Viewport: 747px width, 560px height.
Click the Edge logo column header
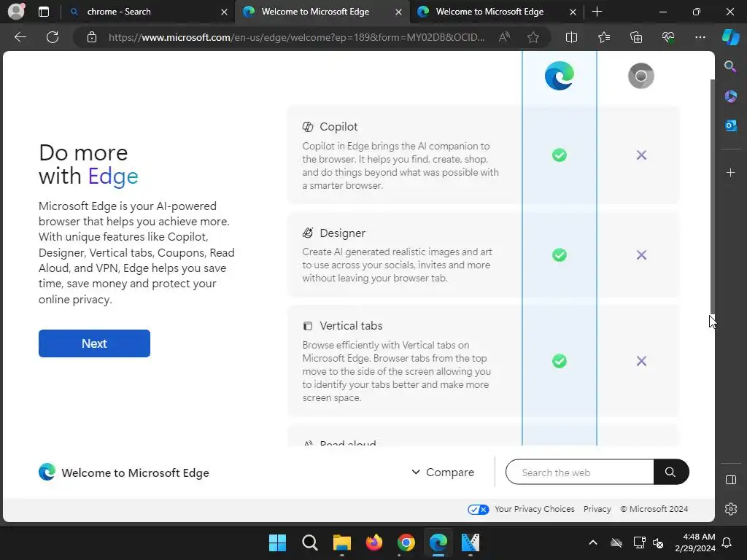[560, 76]
